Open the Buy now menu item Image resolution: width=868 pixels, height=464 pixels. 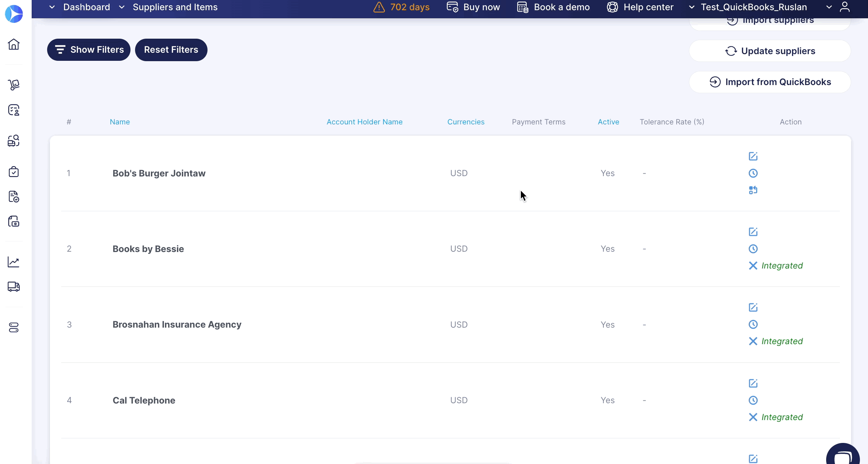click(473, 7)
